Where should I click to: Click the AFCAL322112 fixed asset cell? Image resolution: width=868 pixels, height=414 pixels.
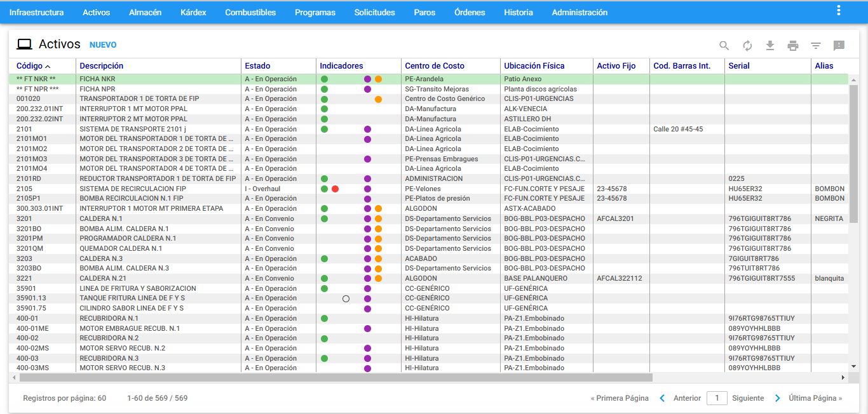[620, 278]
